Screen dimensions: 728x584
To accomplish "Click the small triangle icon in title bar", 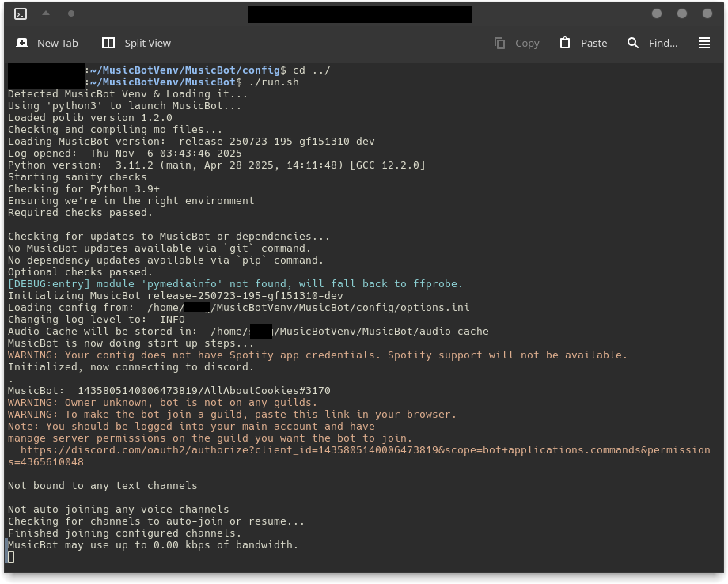I will tap(46, 13).
